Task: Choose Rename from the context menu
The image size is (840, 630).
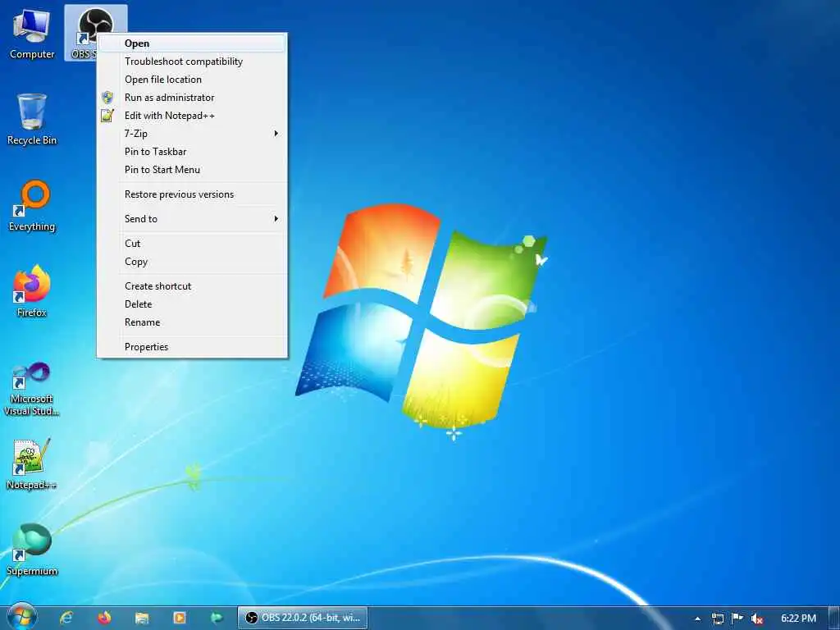Action: [192, 322]
